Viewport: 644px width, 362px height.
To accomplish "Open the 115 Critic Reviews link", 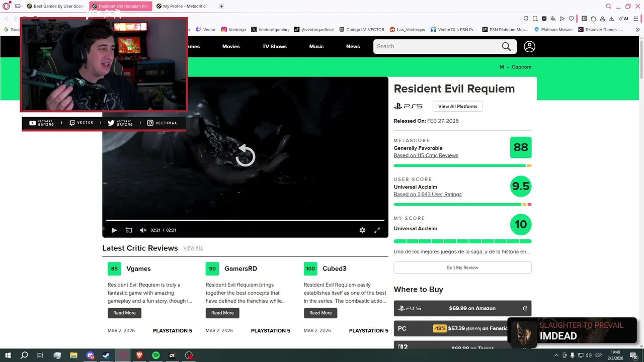I will pyautogui.click(x=426, y=155).
